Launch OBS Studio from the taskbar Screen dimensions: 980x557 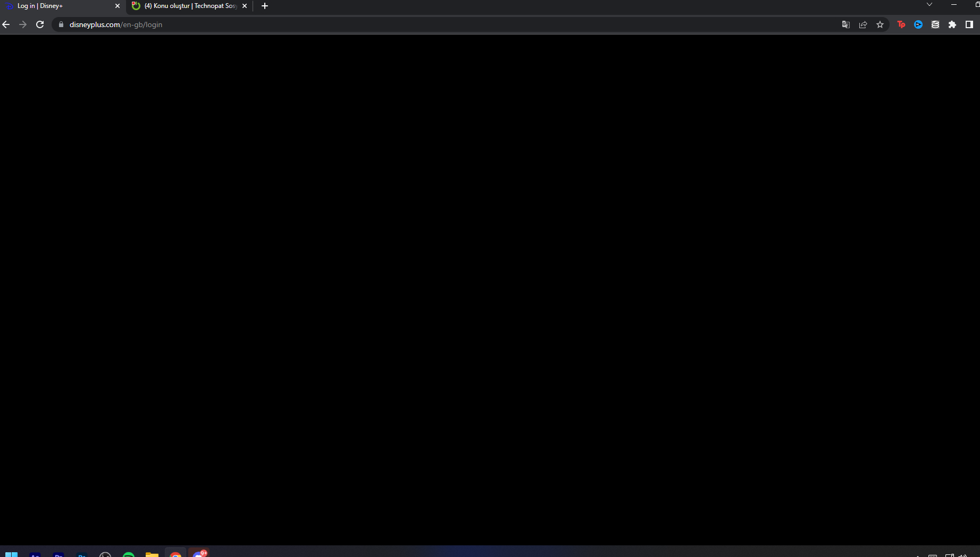point(105,555)
